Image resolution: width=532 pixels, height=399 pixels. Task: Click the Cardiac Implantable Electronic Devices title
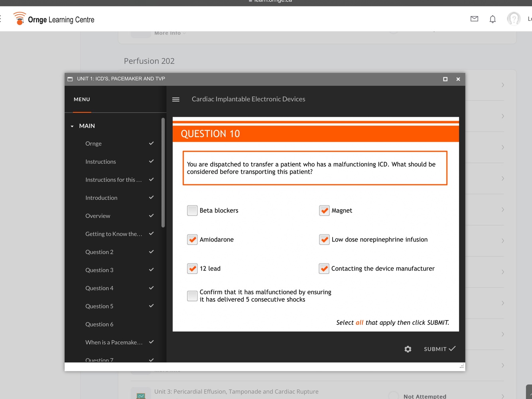pos(248,99)
